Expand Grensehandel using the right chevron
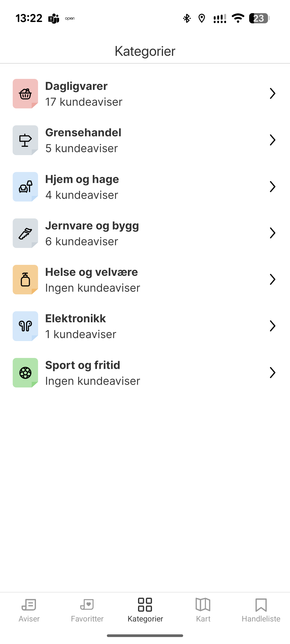 pos(273,140)
